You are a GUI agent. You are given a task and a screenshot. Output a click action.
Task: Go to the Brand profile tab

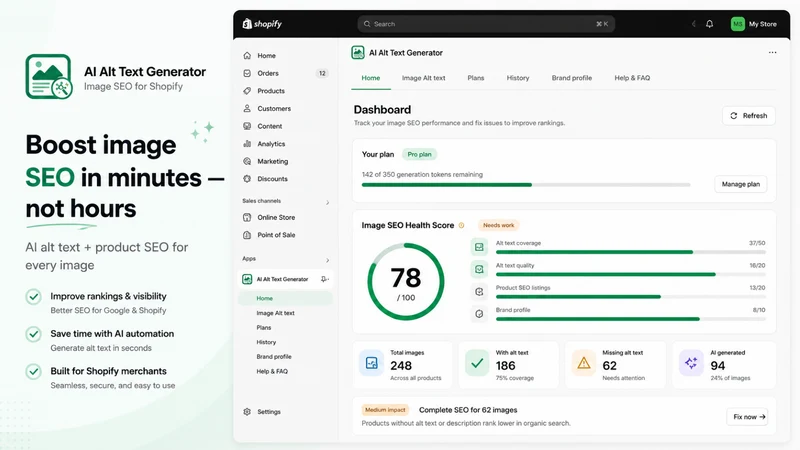coord(572,78)
